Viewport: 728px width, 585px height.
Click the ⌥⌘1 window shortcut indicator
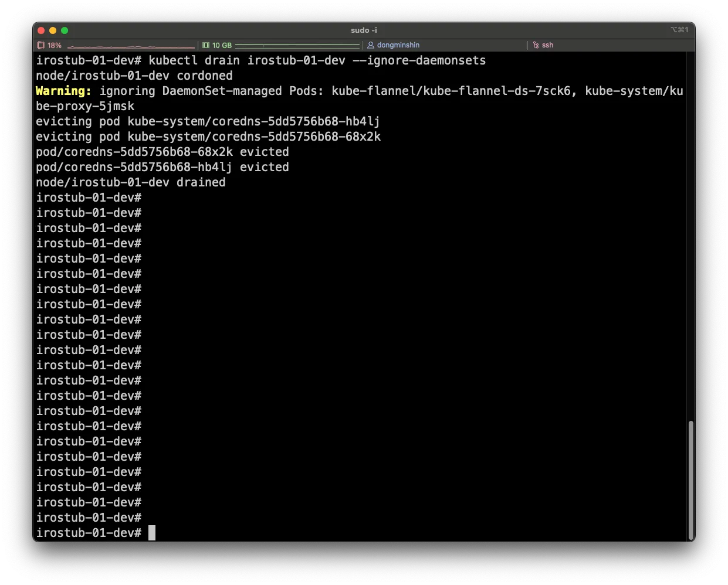(679, 30)
